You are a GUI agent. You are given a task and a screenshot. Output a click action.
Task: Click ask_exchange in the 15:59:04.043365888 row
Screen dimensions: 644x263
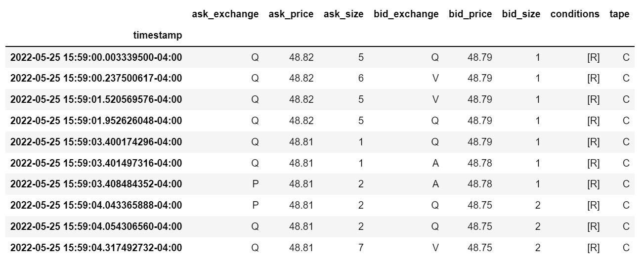click(x=255, y=205)
